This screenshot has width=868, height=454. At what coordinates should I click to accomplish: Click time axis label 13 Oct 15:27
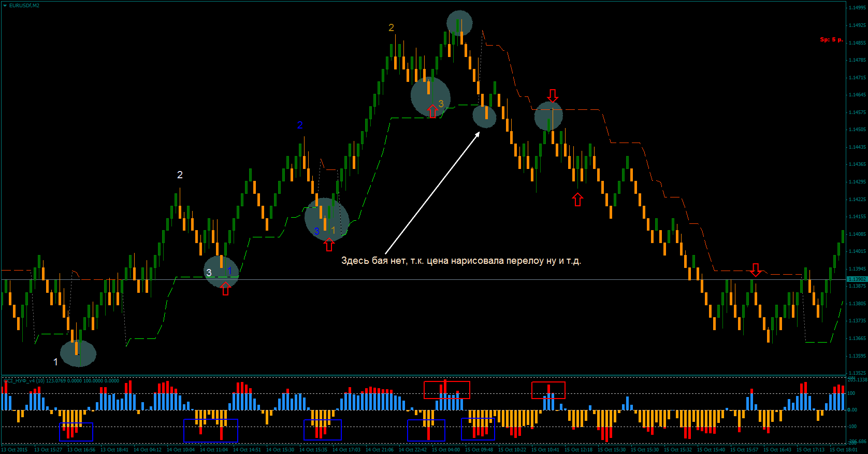(x=48, y=450)
